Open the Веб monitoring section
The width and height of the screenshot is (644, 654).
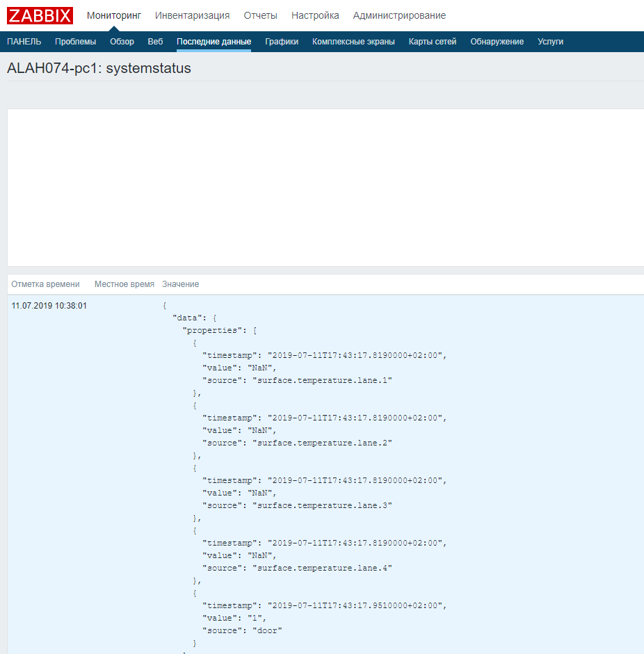154,41
